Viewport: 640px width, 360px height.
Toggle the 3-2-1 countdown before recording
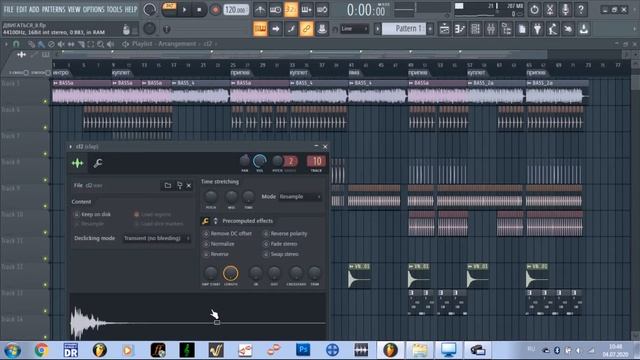(x=291, y=9)
